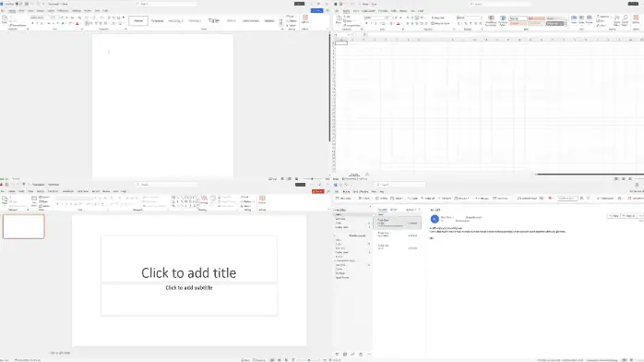Toggle Bold in Excel ribbon
Image resolution: width=644 pixels, height=362 pixels.
(x=366, y=23)
